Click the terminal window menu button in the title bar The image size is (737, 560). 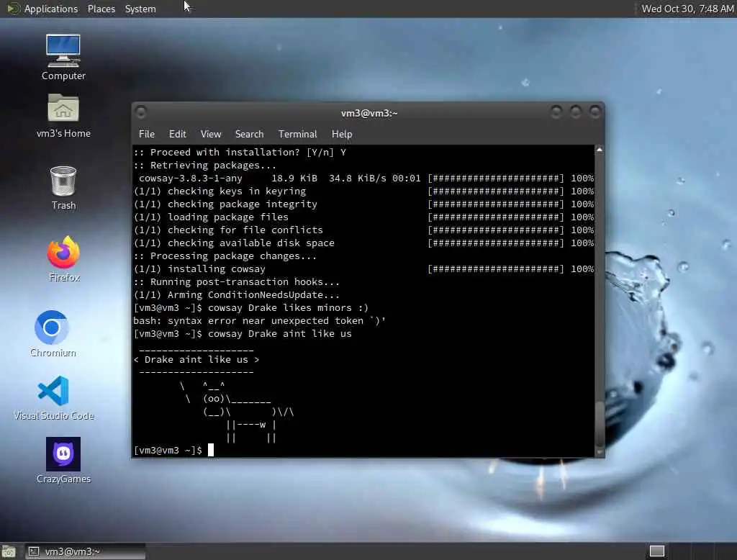[x=140, y=112]
